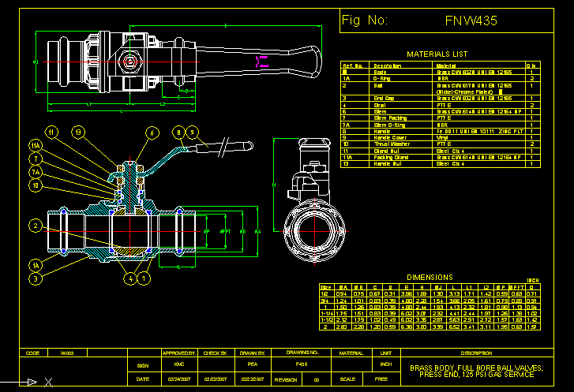Click the balloon callout labeled 6

click(x=152, y=133)
